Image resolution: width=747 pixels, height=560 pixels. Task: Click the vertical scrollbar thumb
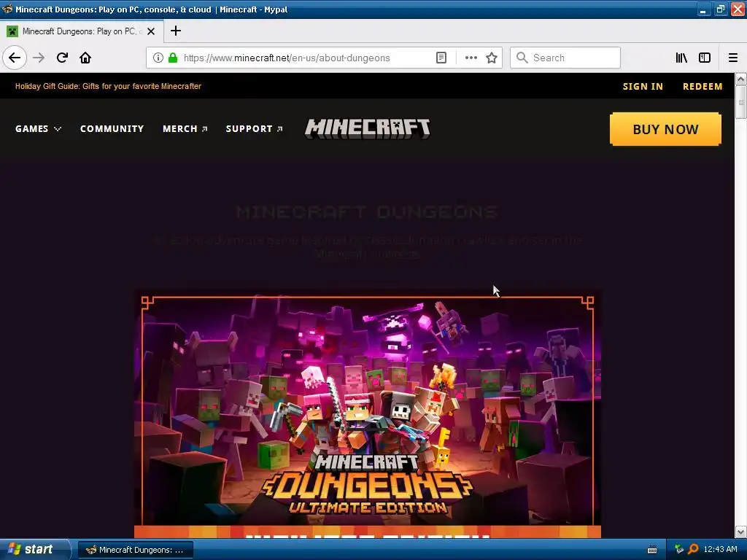[741, 102]
